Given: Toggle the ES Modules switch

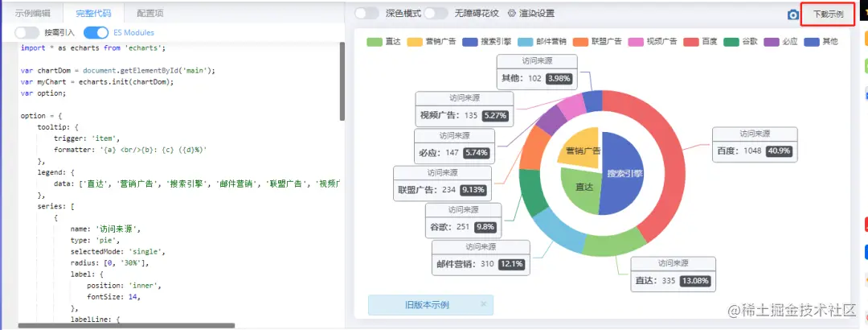Looking at the screenshot, I should click(x=96, y=33).
